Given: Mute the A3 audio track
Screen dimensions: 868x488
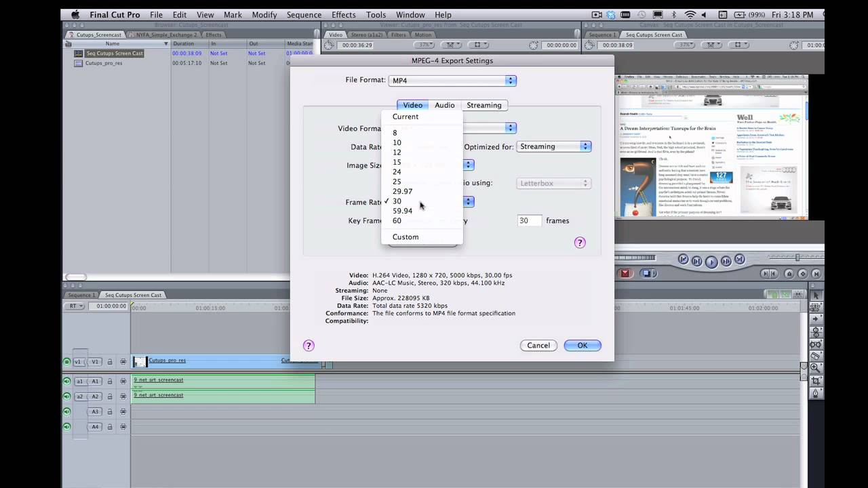Looking at the screenshot, I should point(66,411).
